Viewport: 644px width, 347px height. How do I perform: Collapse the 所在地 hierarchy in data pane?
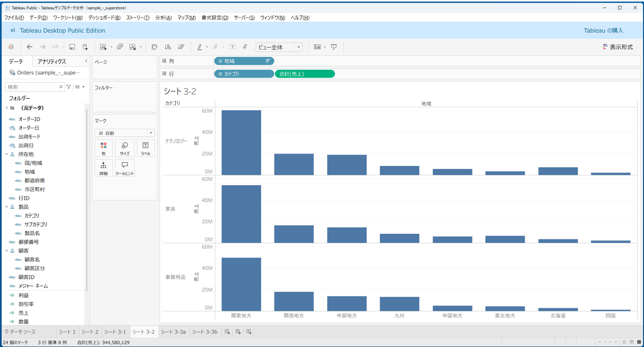[x=7, y=154]
